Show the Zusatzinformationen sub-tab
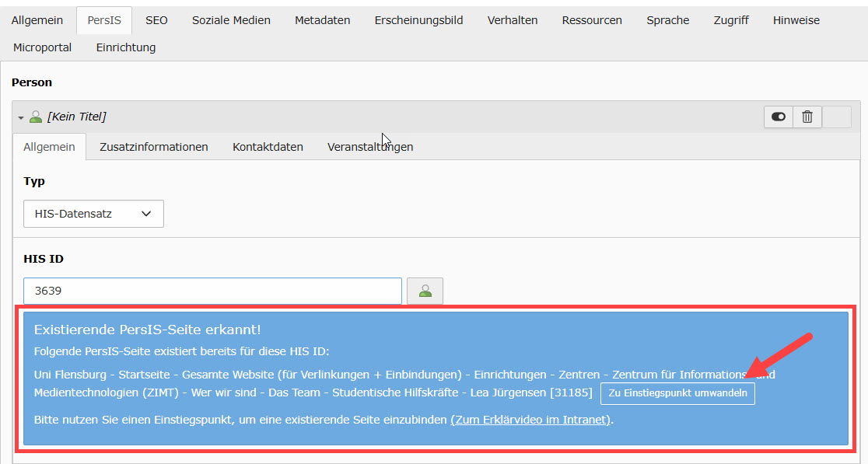This screenshot has width=868, height=464. point(154,146)
